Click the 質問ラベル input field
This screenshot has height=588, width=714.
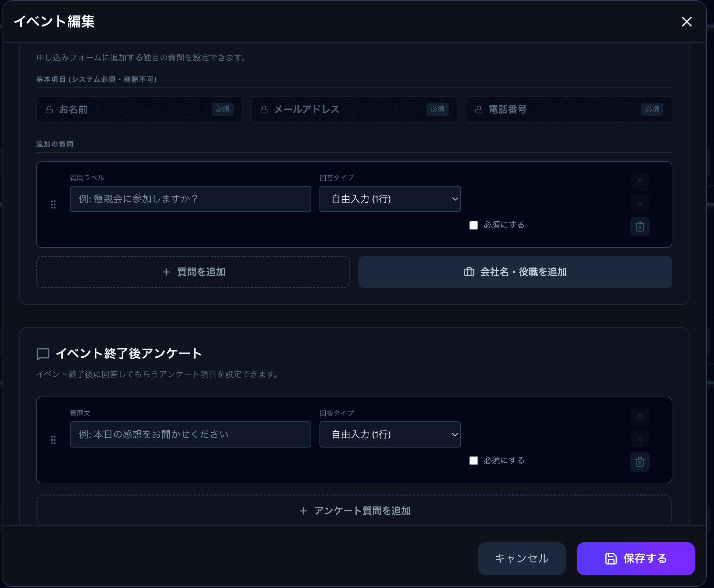pos(190,199)
